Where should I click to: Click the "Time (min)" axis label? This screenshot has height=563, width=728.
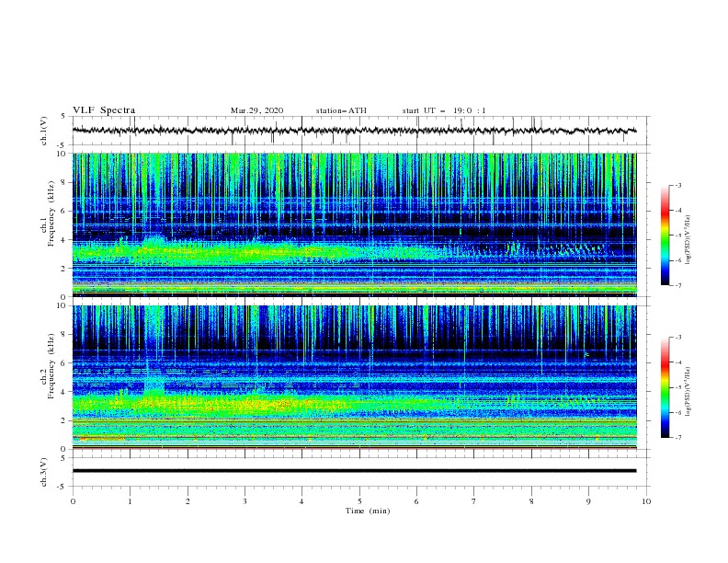coord(368,511)
